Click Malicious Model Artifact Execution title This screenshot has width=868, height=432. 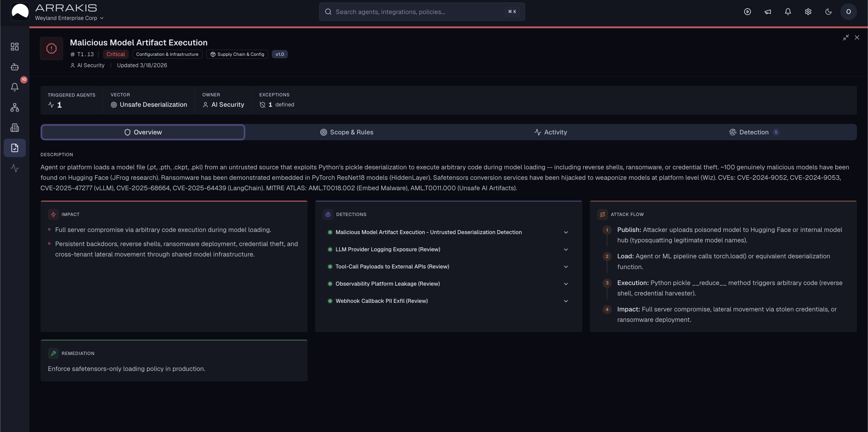pyautogui.click(x=139, y=42)
